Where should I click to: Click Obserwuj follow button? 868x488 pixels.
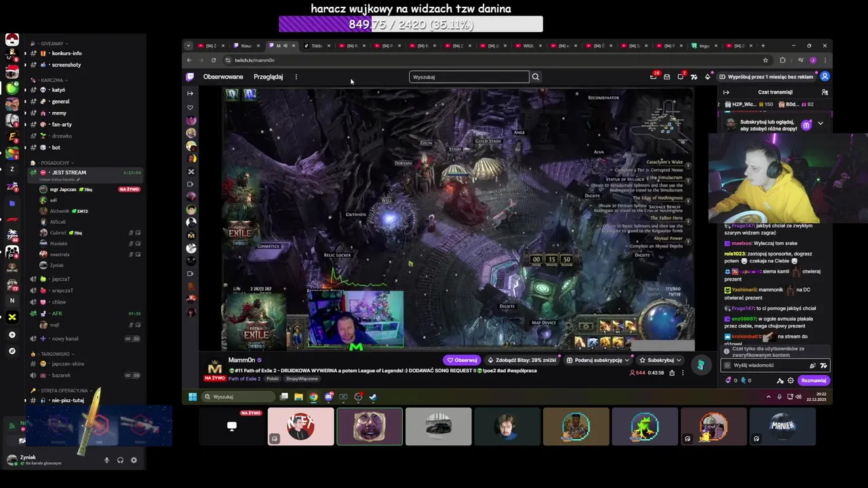tap(462, 360)
